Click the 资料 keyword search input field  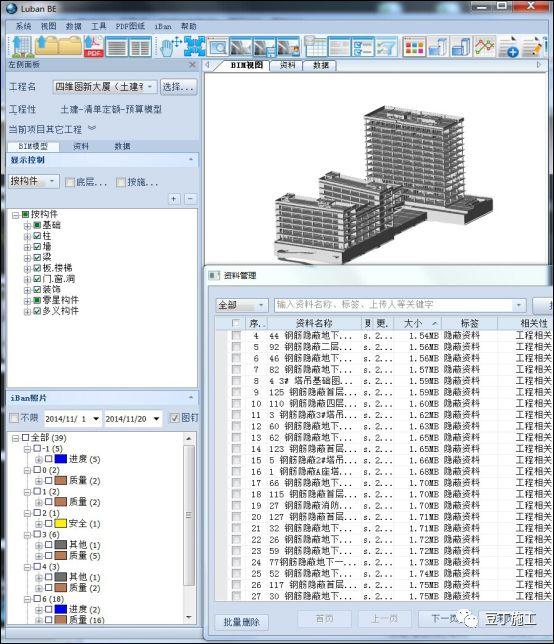(x=400, y=305)
